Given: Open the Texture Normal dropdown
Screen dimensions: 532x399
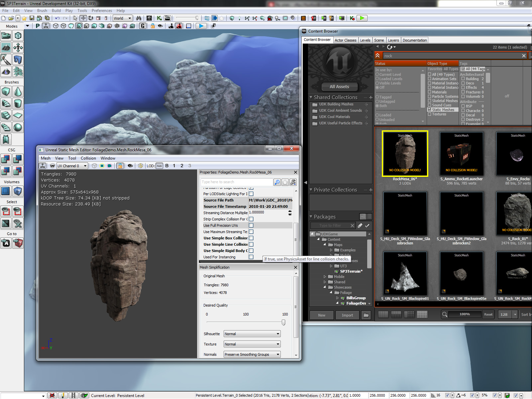Looking at the screenshot, I should point(252,344).
